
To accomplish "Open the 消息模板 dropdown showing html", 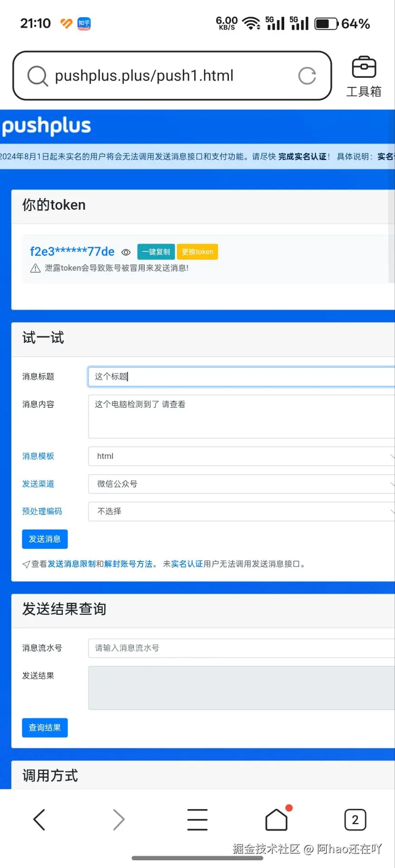I will tap(241, 456).
